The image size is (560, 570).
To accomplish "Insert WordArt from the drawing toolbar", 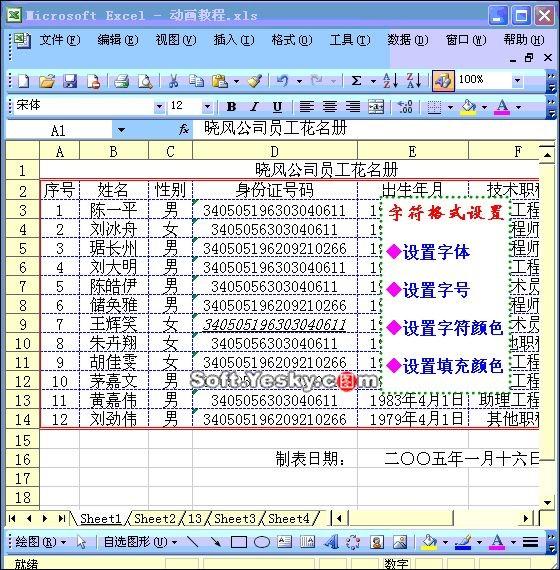I will click(331, 542).
